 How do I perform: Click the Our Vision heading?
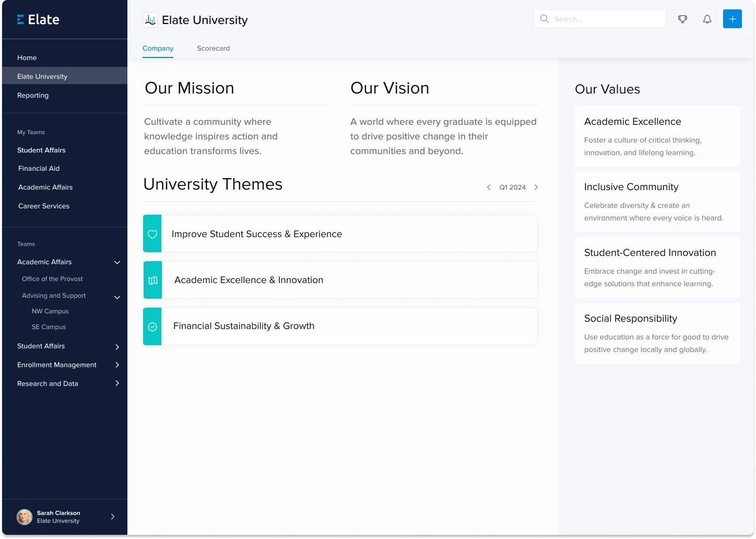[x=390, y=88]
